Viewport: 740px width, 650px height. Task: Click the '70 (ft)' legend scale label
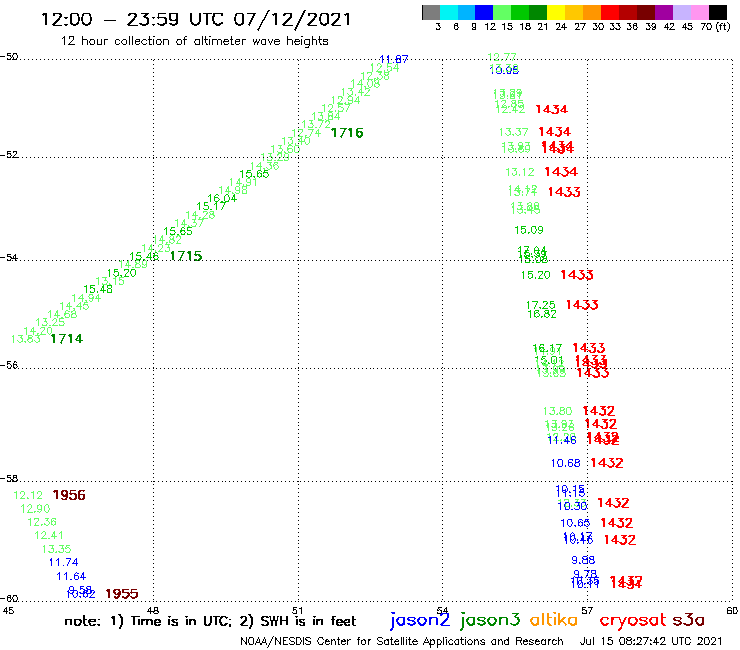click(715, 26)
